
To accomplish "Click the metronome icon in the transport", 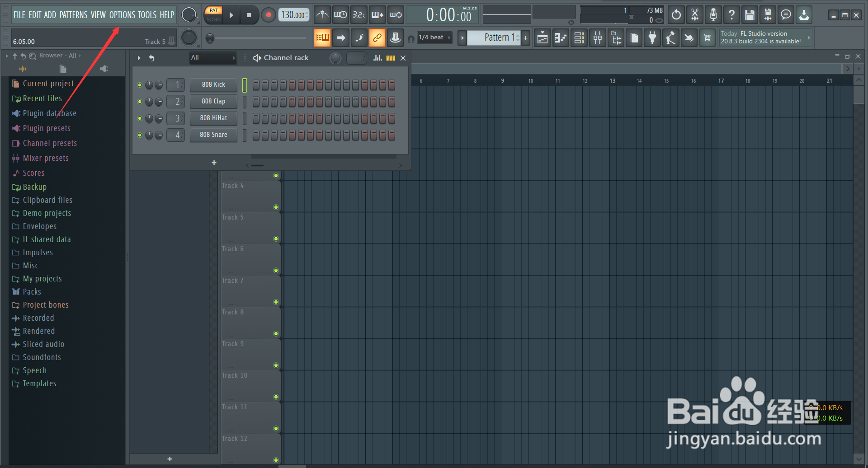I will point(322,14).
